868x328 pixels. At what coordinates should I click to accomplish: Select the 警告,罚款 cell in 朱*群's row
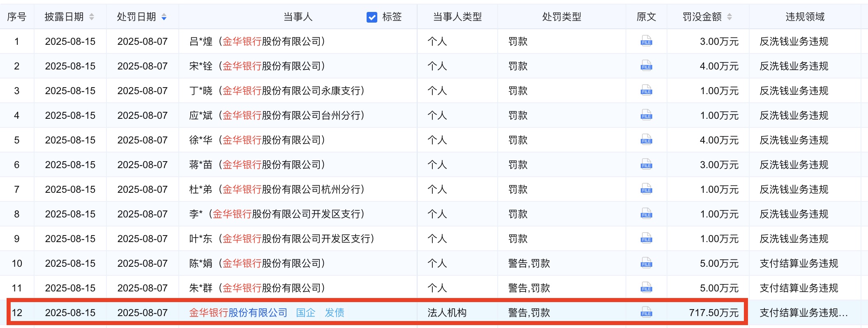click(x=529, y=288)
